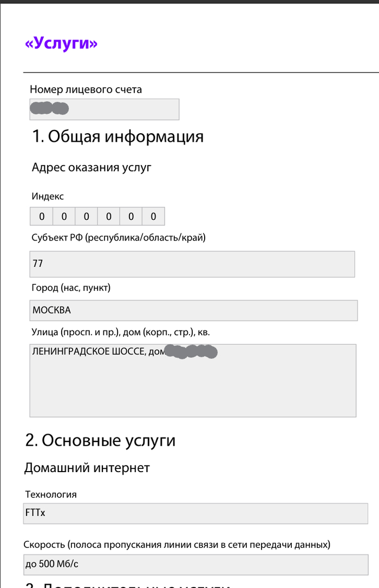Click the Субъект РФ field containing 77
The height and width of the screenshot is (588, 379).
pyautogui.click(x=192, y=264)
